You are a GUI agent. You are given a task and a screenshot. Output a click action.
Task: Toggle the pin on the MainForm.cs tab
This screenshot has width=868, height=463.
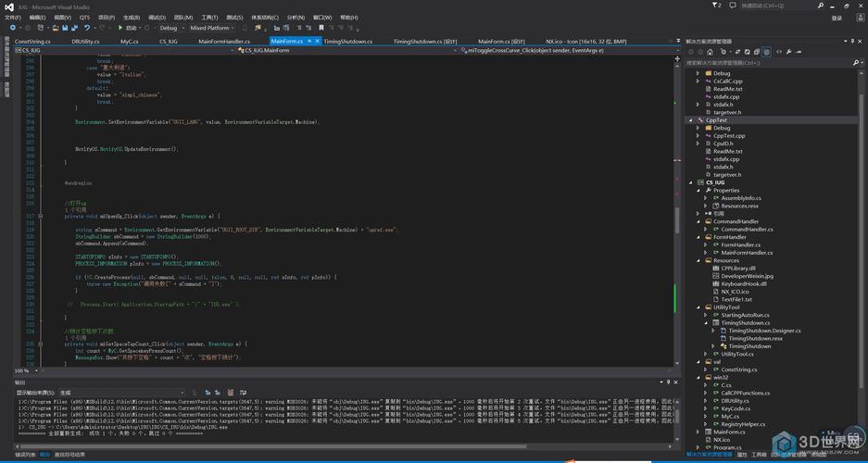309,42
